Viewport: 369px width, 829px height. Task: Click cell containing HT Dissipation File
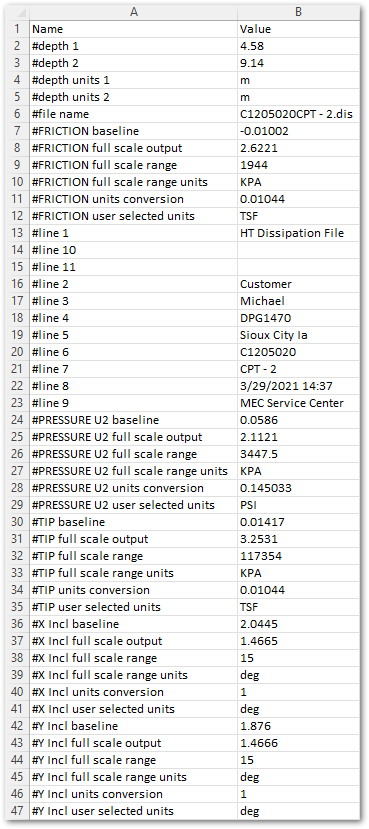[299, 233]
